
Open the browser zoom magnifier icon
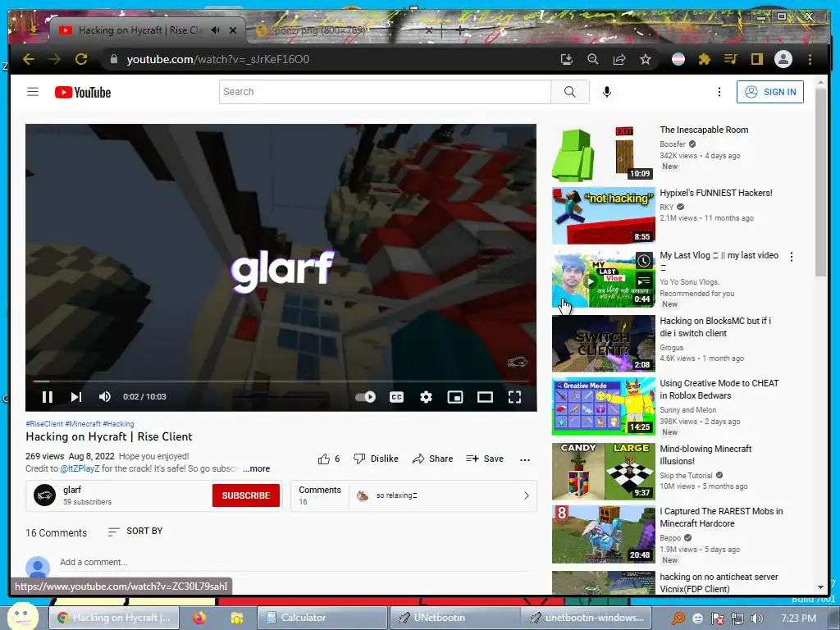(592, 59)
